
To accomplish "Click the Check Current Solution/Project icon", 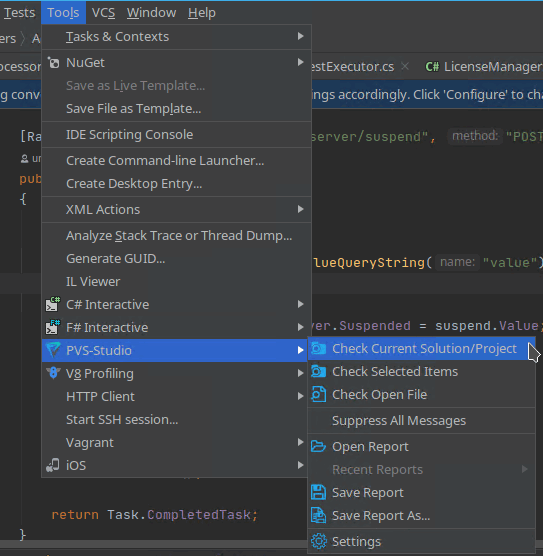I will [318, 349].
